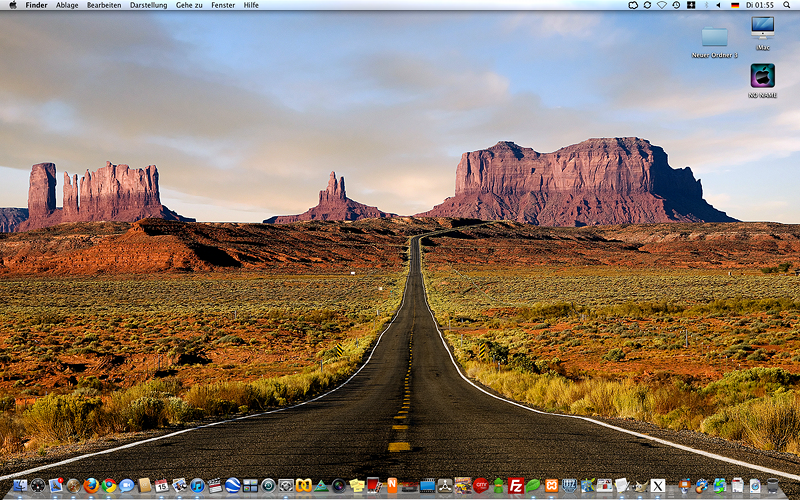Screen dimensions: 800x500
Task: Open FileZilla in the dock
Action: pos(516,486)
